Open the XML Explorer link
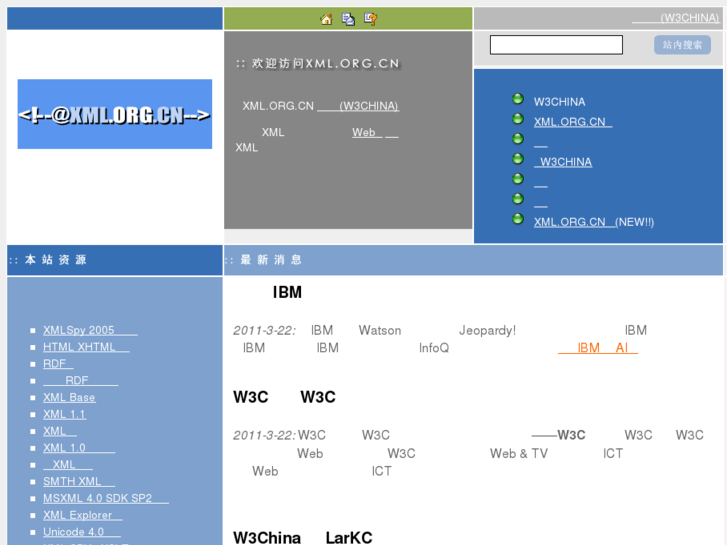The width and height of the screenshot is (727, 545). [x=83, y=515]
